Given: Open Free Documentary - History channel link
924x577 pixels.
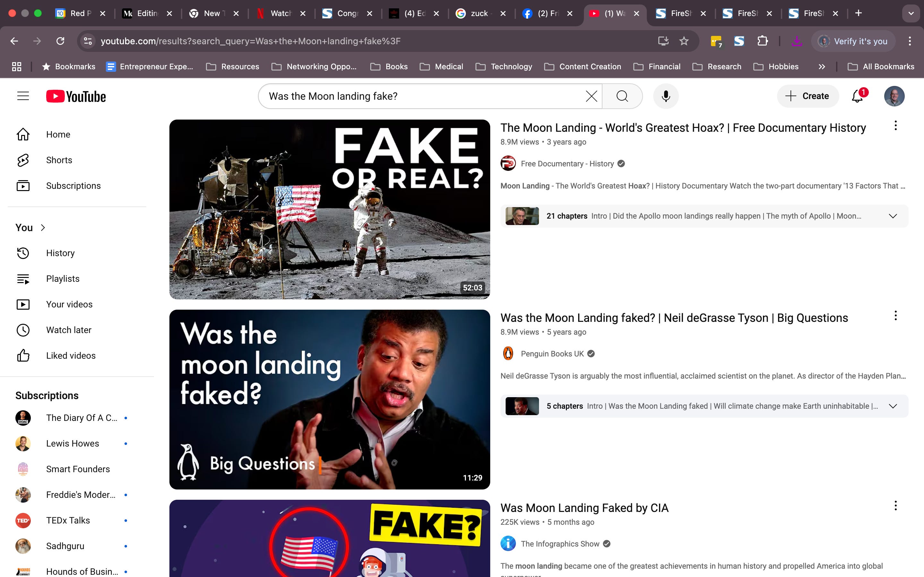Looking at the screenshot, I should click(567, 164).
